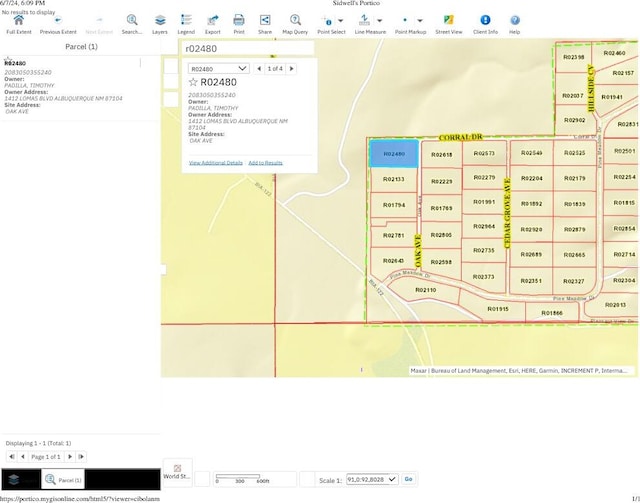
Task: Expand Point Markup options arrow
Action: [420, 20]
